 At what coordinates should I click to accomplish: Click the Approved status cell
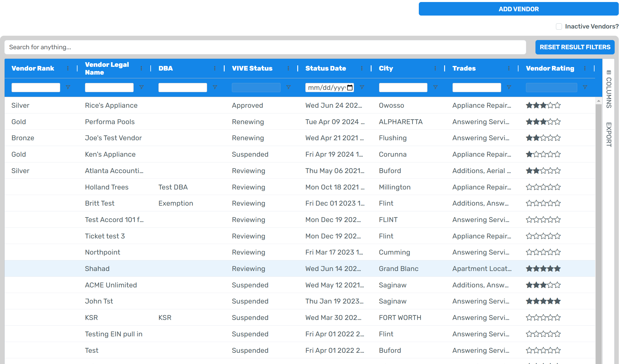pos(247,105)
